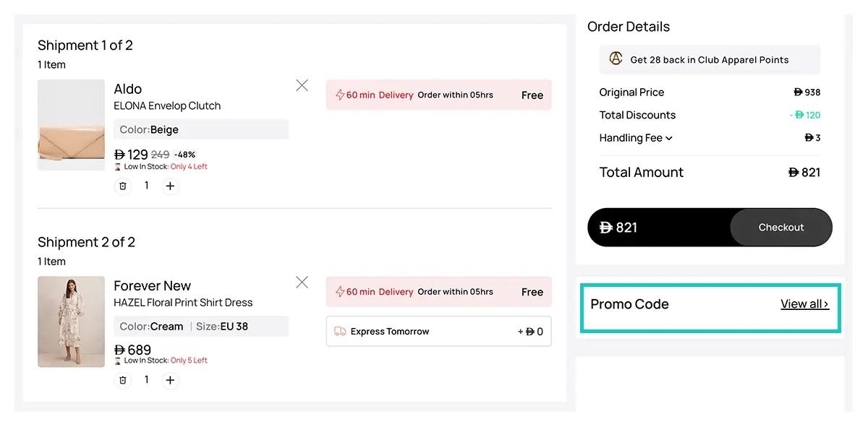Click the Promo Code heading

click(x=629, y=304)
